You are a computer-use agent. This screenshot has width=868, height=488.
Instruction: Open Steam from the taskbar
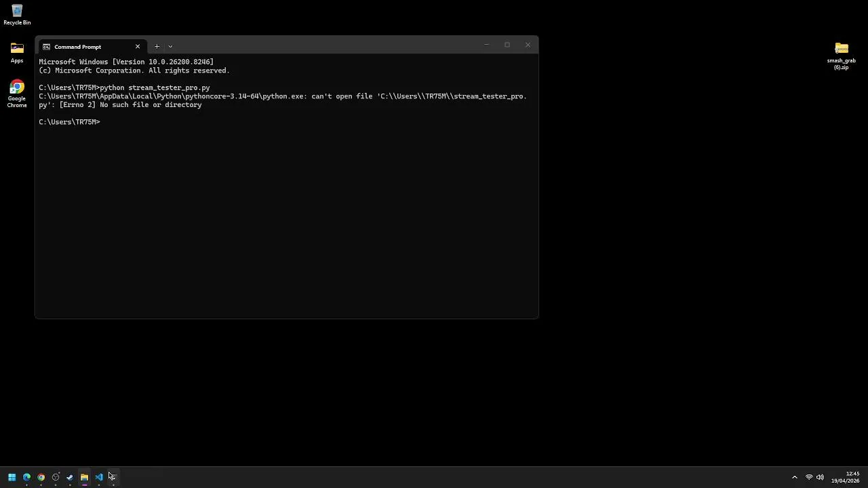click(70, 477)
